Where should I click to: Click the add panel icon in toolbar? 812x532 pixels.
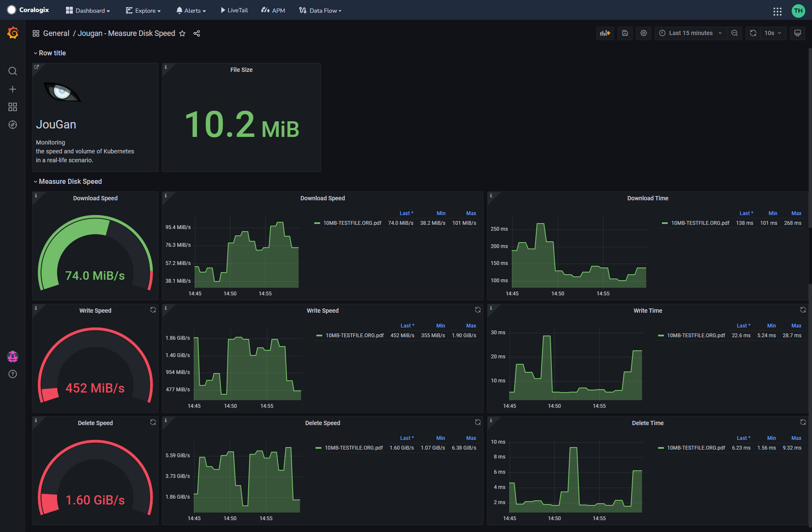[605, 33]
